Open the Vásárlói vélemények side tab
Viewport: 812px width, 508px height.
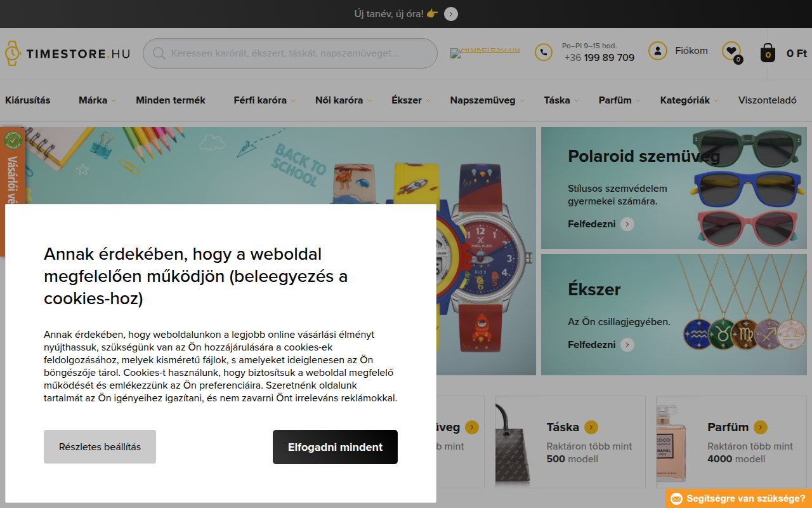[x=12, y=191]
